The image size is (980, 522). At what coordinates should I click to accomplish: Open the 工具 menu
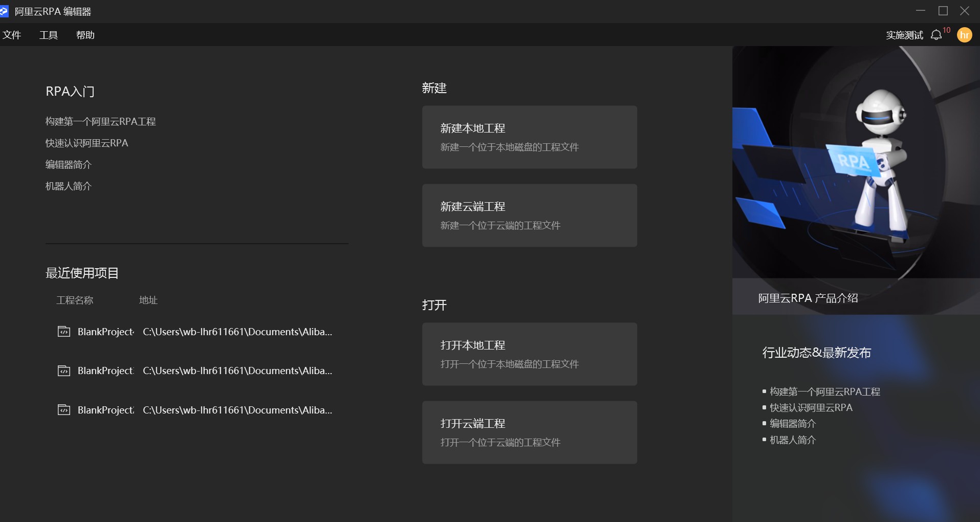pyautogui.click(x=49, y=35)
